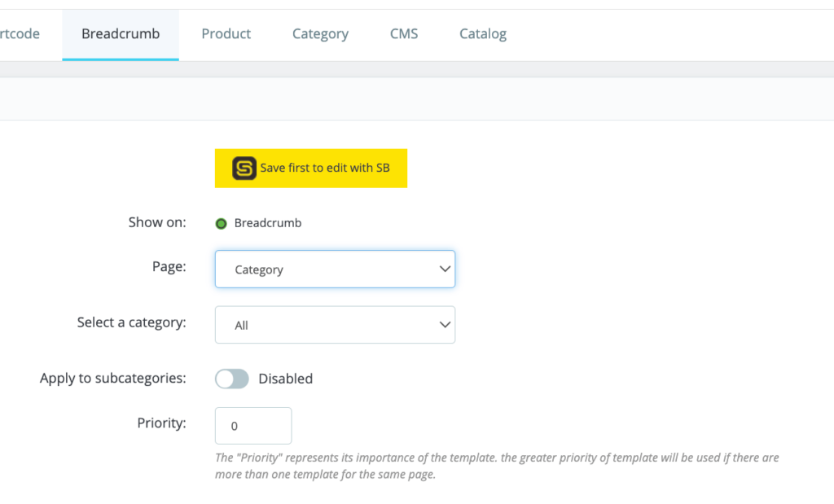The width and height of the screenshot is (834, 504).
Task: Click the SB logo icon in yellow button
Action: 244,169
